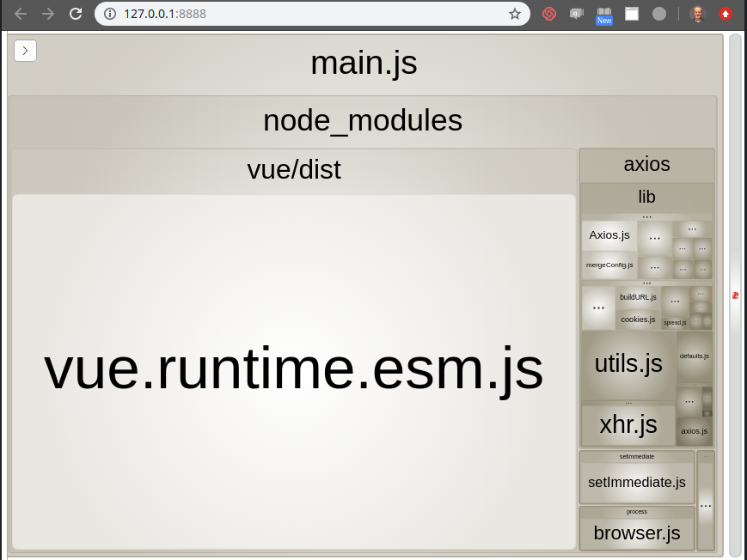This screenshot has height=560, width=747.
Task: Select the browser.js block under process
Action: point(636,533)
